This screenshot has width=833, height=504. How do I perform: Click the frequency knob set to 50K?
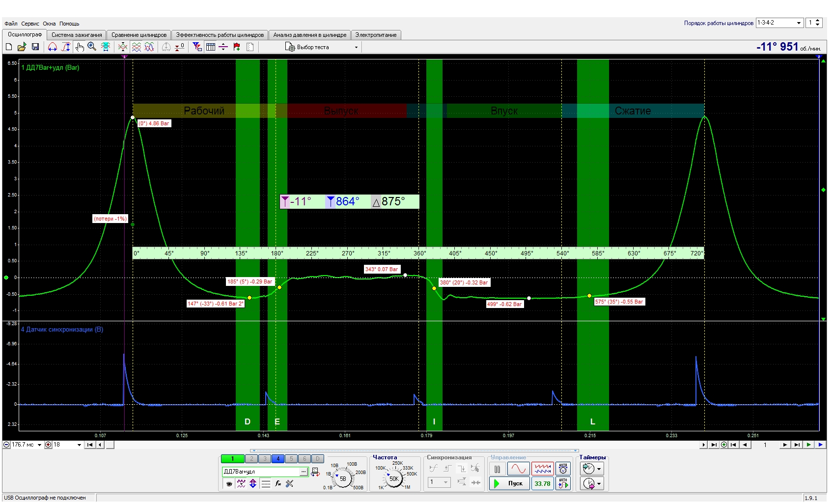click(393, 478)
